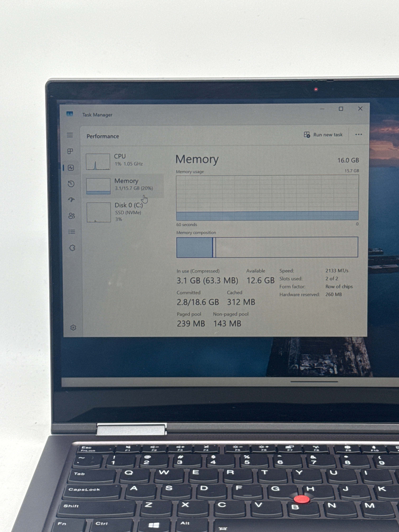Viewport: 399px width, 532px height.
Task: Click the Available value 12.6 GB
Action: [x=260, y=280]
